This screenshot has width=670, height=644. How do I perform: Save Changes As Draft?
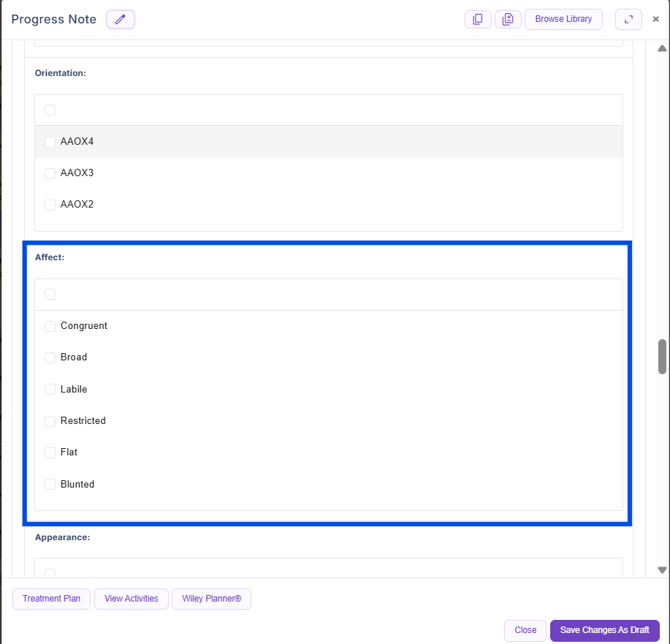[604, 630]
